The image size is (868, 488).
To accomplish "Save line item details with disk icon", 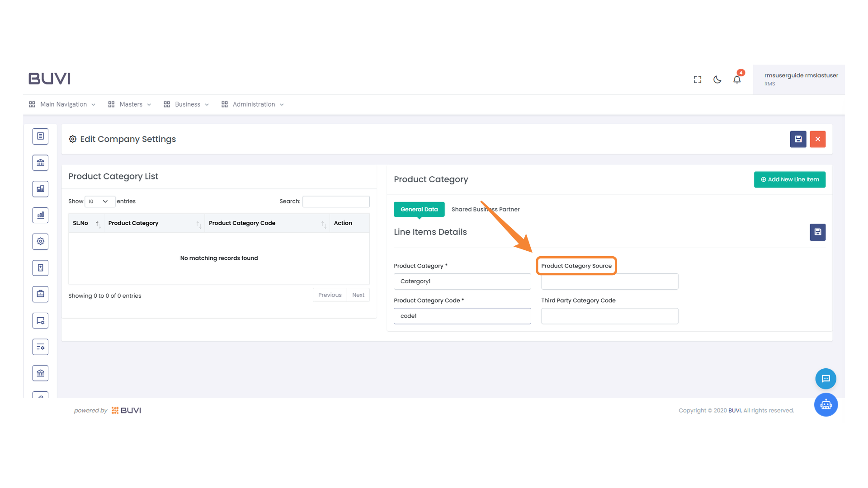I will 817,232.
